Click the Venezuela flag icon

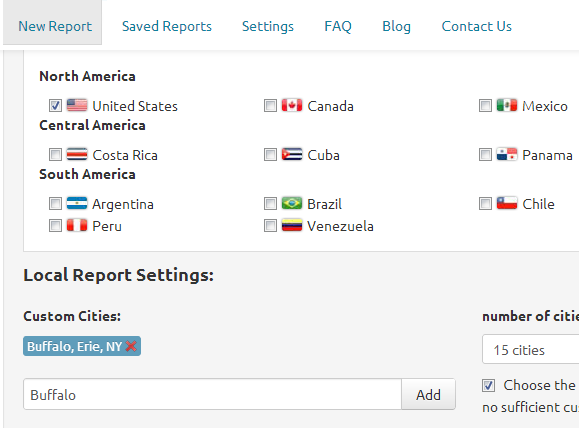click(x=292, y=226)
